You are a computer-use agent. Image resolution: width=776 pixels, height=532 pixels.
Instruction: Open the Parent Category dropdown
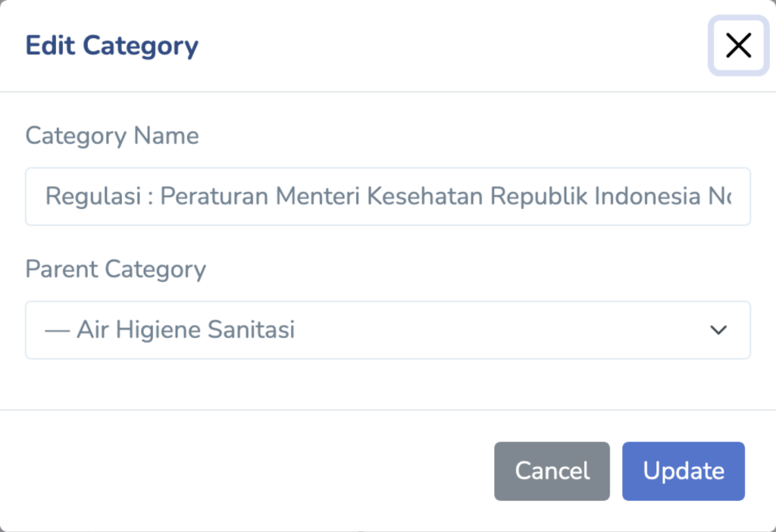387,330
